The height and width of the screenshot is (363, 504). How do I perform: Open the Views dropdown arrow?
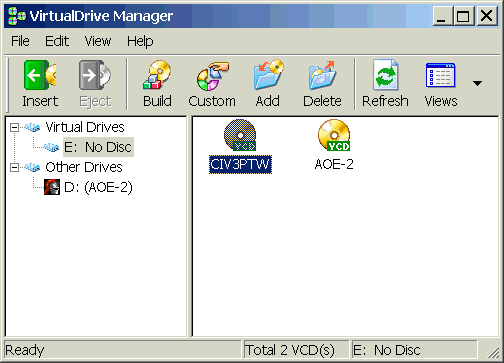[x=477, y=83]
